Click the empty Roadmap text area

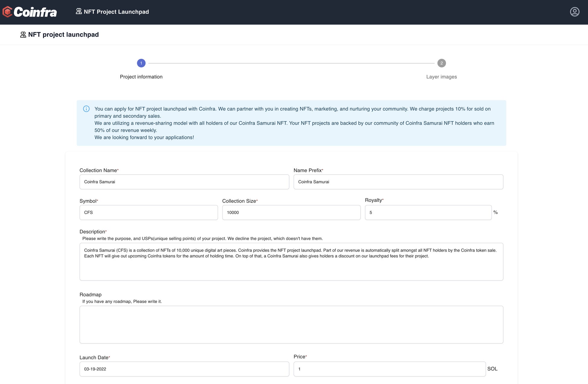(x=291, y=325)
